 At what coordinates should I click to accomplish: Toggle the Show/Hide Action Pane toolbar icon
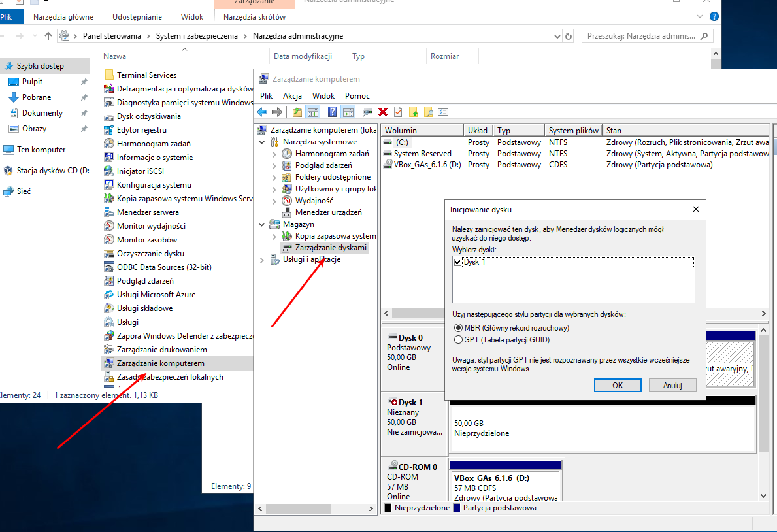(x=348, y=112)
